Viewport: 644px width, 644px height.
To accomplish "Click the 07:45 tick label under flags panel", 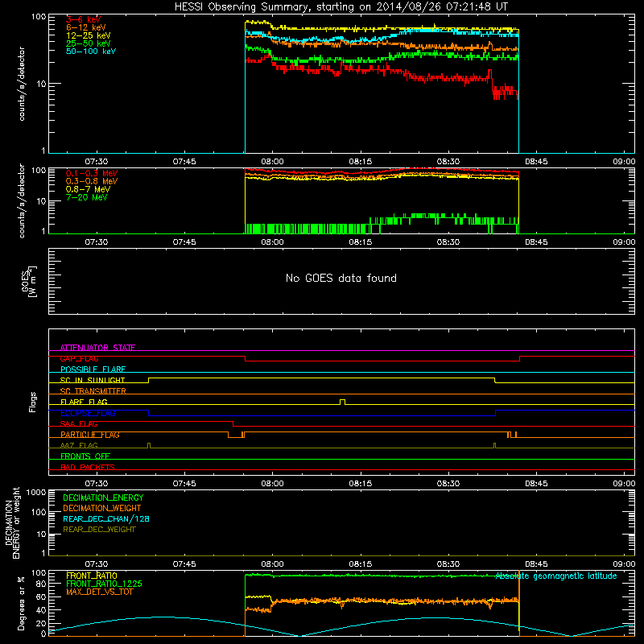I will pyautogui.click(x=184, y=484).
